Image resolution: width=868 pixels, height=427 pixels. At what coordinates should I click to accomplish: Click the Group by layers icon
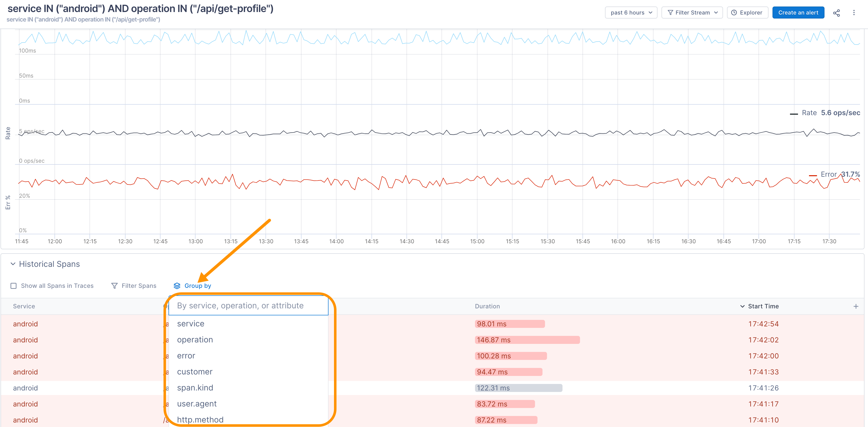[177, 286]
